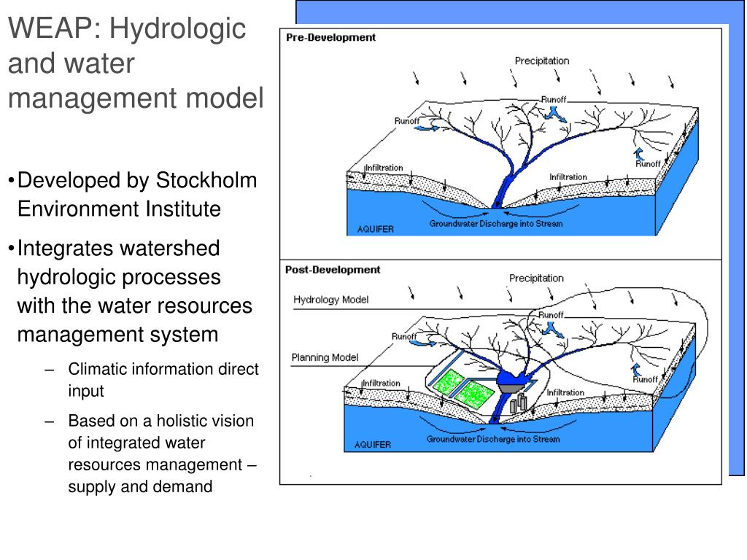Click the slide title "WEAP: Hydrologic and water management model"

(136, 63)
